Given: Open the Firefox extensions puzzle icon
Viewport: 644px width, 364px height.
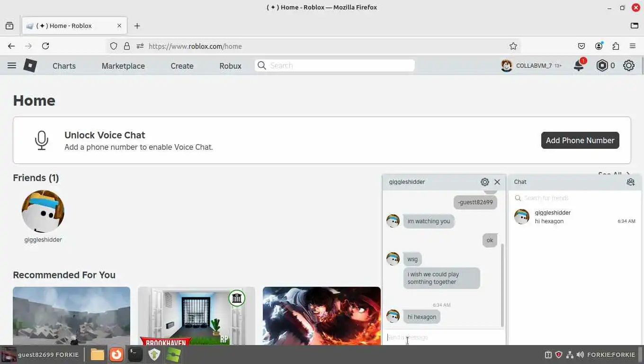Looking at the screenshot, I should click(x=616, y=46).
